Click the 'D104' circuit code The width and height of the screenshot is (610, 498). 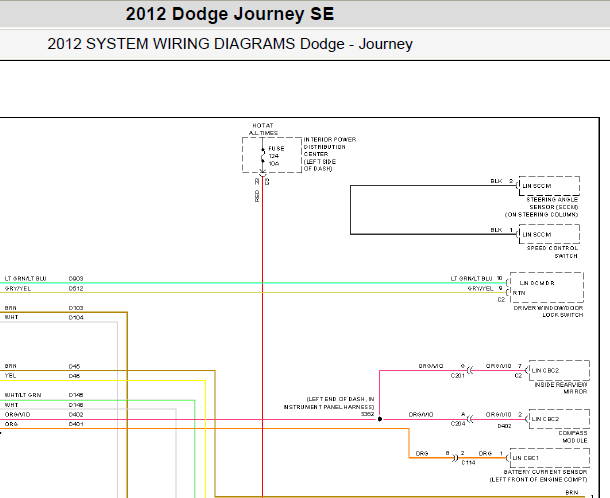point(76,317)
